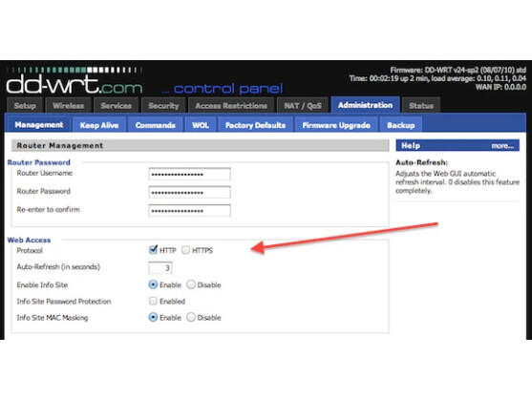This screenshot has height=399, width=532.
Task: Open the Status tab
Action: [x=421, y=105]
